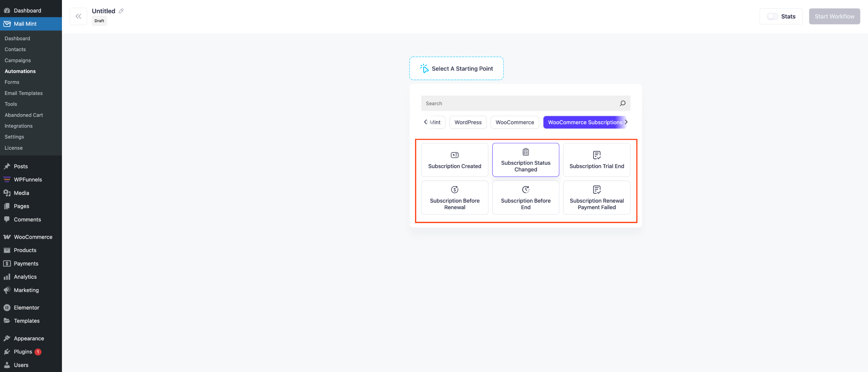Click the Analytics bar chart icon
The height and width of the screenshot is (372, 868).
pos(7,277)
